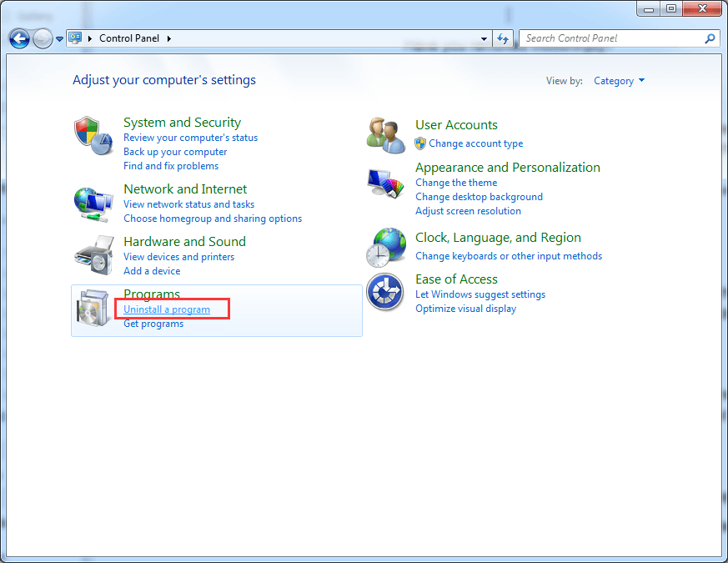The height and width of the screenshot is (563, 728).
Task: Click the Clock, Language, and Region globe icon
Action: 385,247
